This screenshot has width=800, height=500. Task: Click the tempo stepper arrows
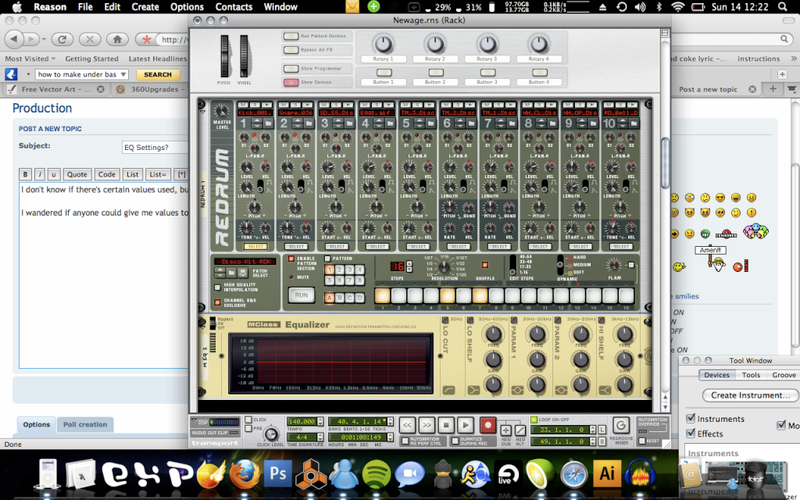point(320,421)
